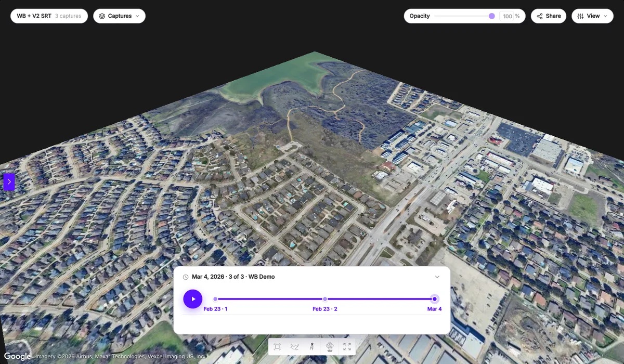Click the "Opacity" label

420,16
